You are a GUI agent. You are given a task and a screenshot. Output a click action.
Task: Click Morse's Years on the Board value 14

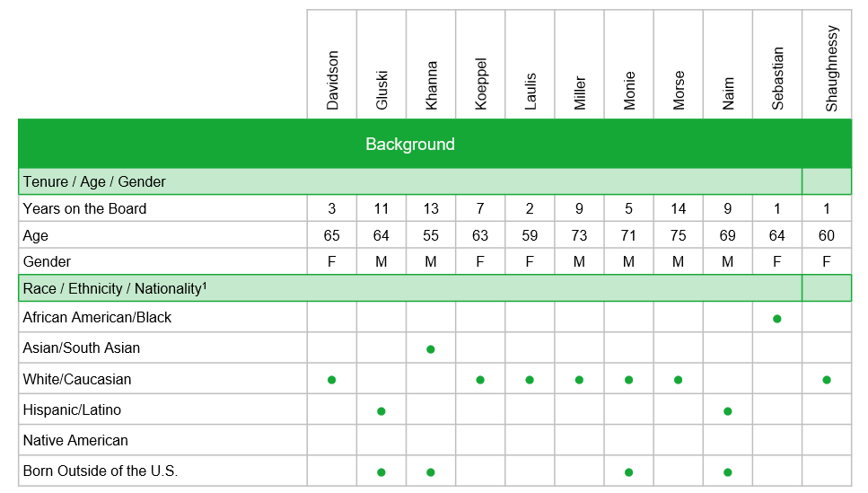coord(678,209)
